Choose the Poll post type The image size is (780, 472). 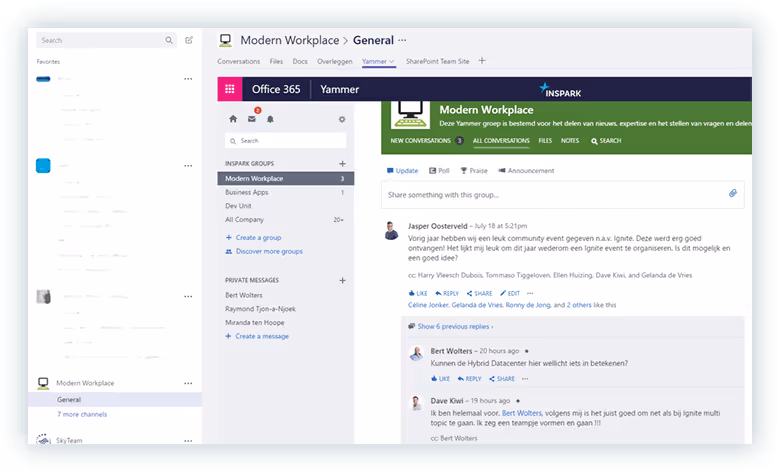coord(439,171)
